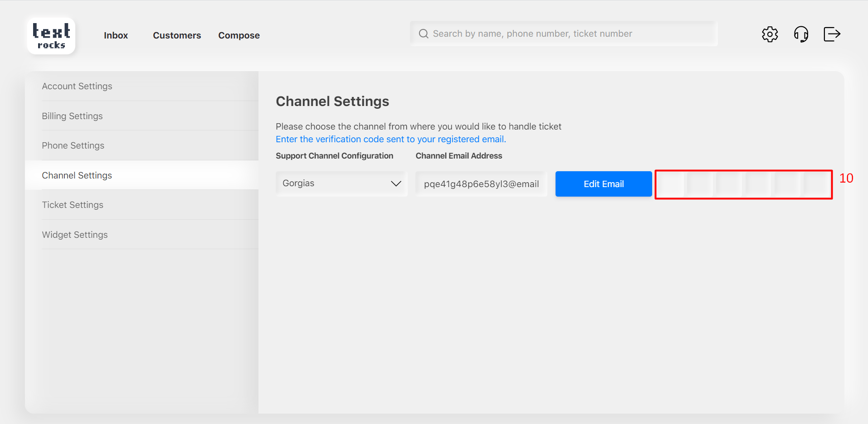Select the Channel Settings sidebar item
The width and height of the screenshot is (868, 424).
pyautogui.click(x=77, y=175)
